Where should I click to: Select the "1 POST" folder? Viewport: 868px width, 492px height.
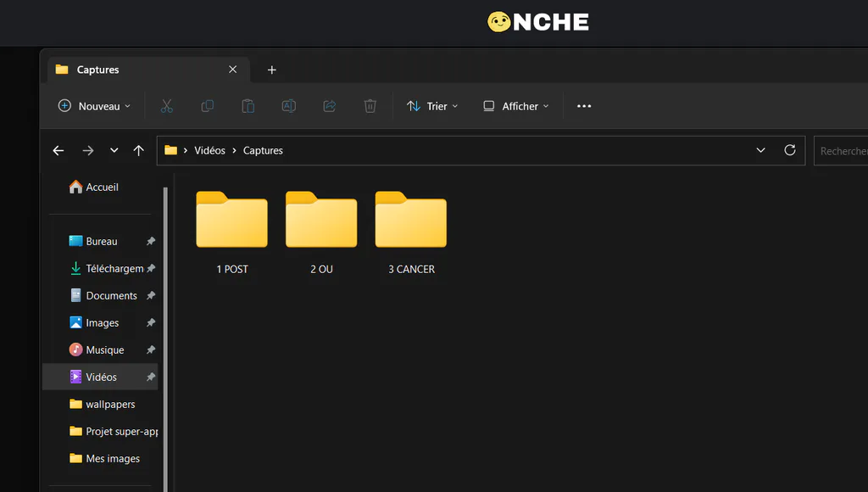coord(232,233)
